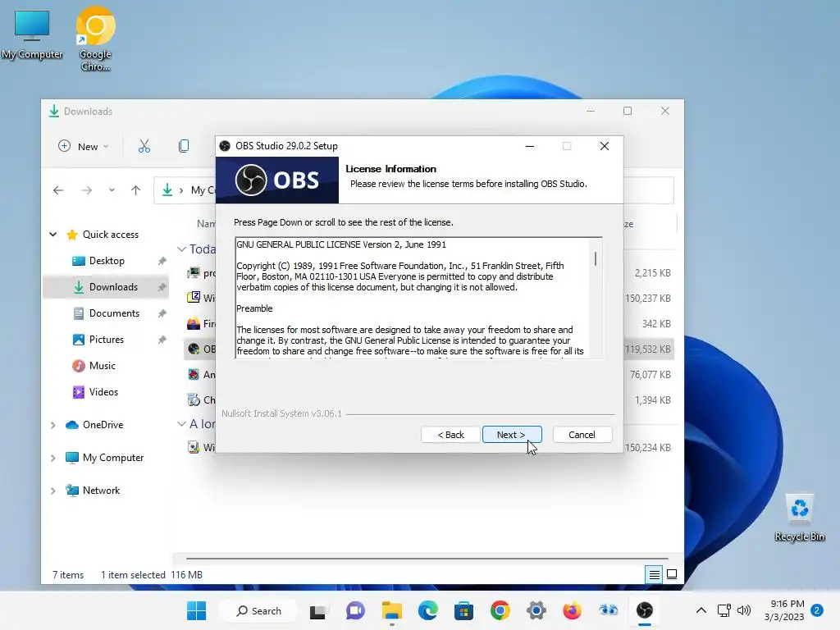The image size is (840, 630).
Task: Open Task View from taskbar
Action: pos(317,611)
